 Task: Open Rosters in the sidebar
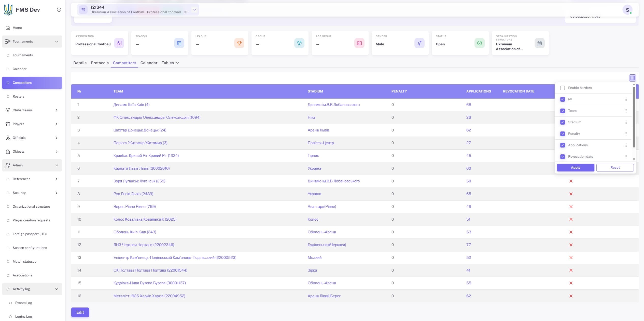pos(32,97)
